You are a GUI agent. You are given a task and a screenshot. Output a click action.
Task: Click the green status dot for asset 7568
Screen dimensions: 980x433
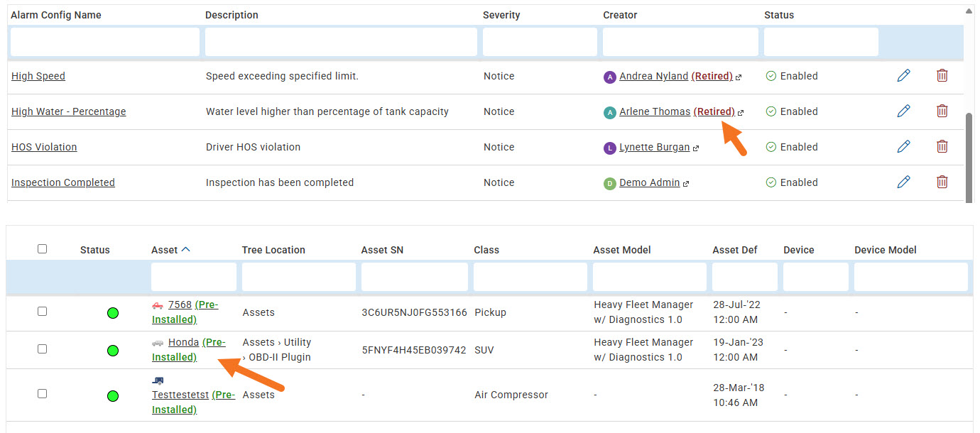(112, 313)
